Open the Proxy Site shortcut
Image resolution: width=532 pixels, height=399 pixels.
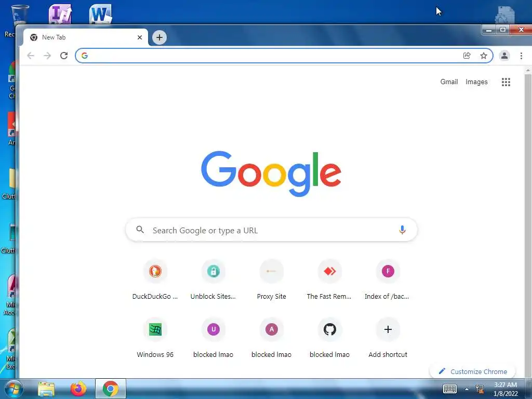pyautogui.click(x=271, y=279)
